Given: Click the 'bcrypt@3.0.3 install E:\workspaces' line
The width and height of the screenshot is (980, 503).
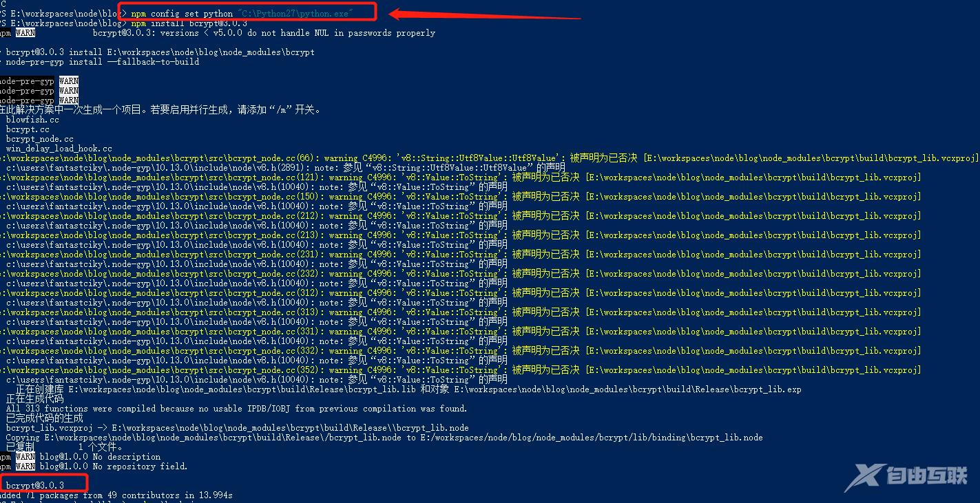Looking at the screenshot, I should tap(157, 52).
